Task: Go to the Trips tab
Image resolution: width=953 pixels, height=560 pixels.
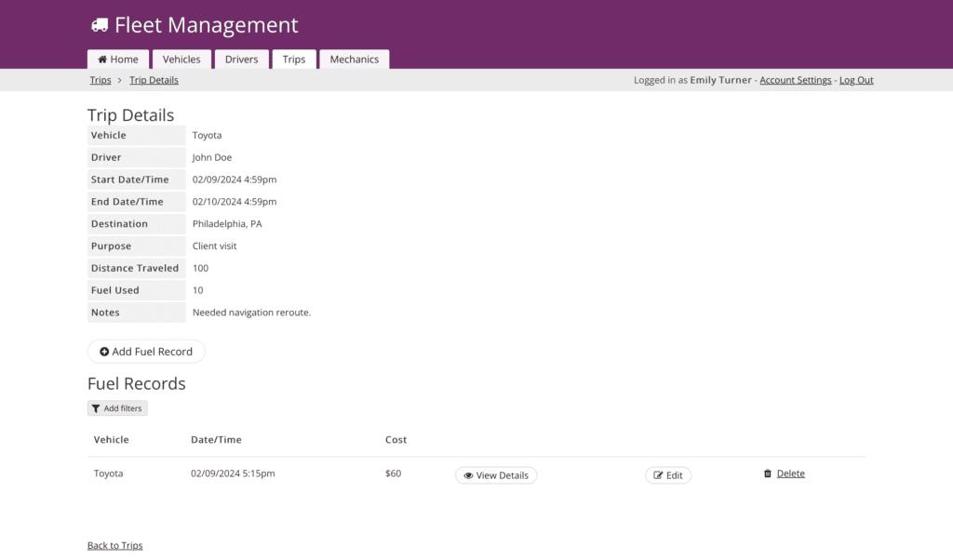Action: 294,60
